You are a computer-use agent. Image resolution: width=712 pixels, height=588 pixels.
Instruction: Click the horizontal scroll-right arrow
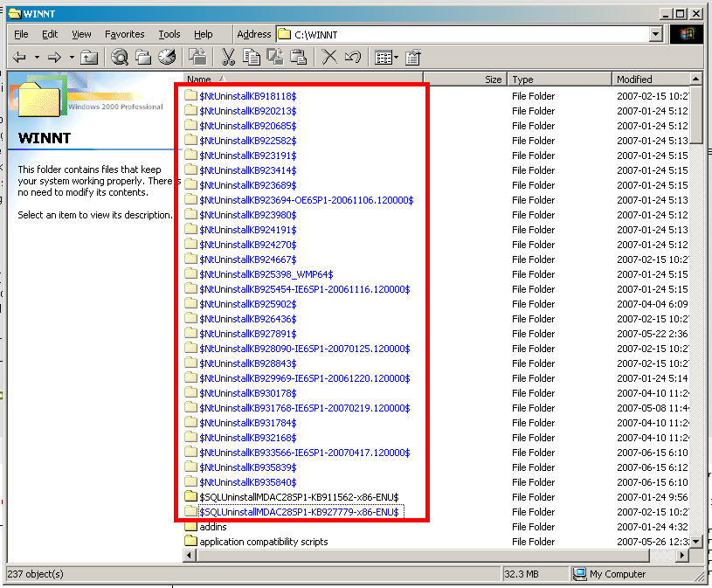click(682, 555)
